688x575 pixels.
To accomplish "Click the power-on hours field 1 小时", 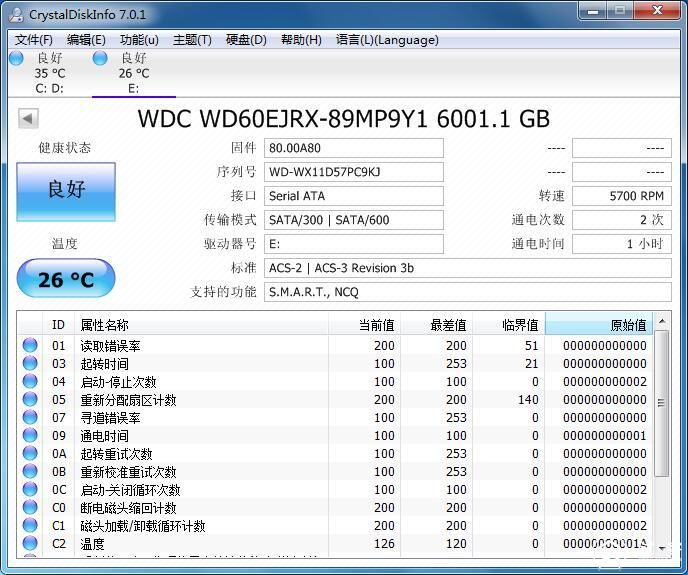I will pyautogui.click(x=622, y=244).
